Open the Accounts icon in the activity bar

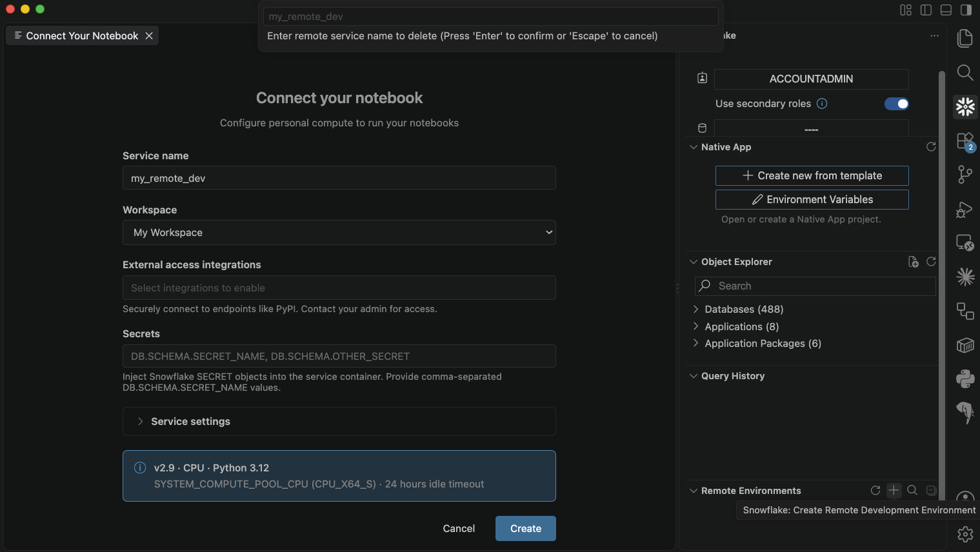pyautogui.click(x=965, y=498)
